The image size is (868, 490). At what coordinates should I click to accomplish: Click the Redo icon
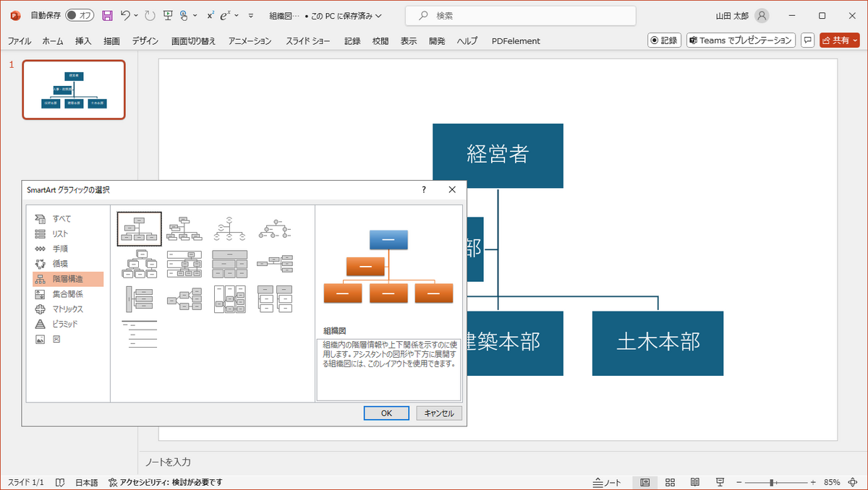pyautogui.click(x=150, y=15)
